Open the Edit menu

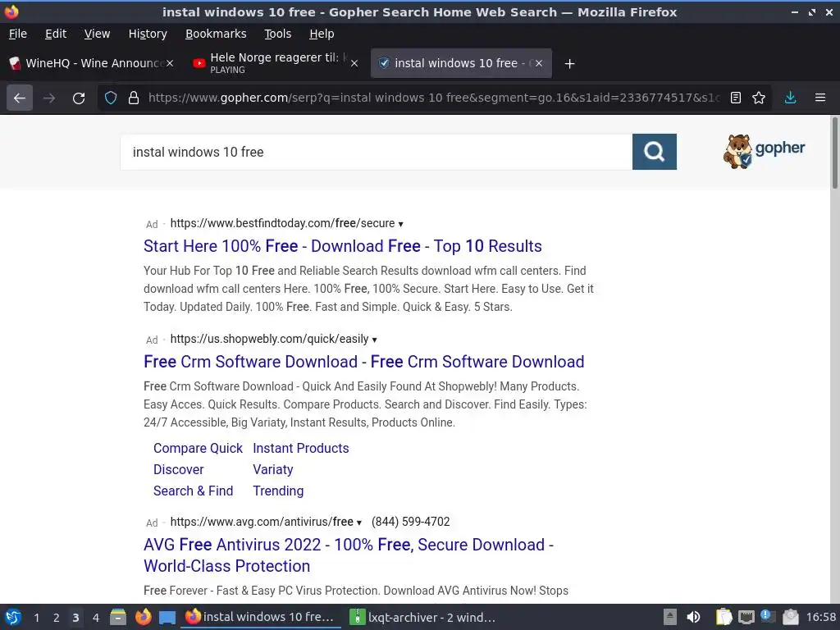point(56,34)
